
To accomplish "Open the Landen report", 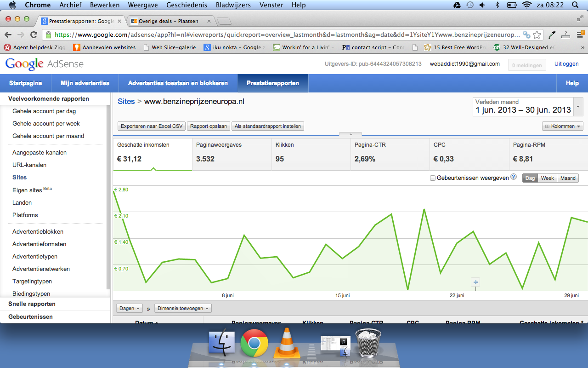I will pyautogui.click(x=22, y=203).
